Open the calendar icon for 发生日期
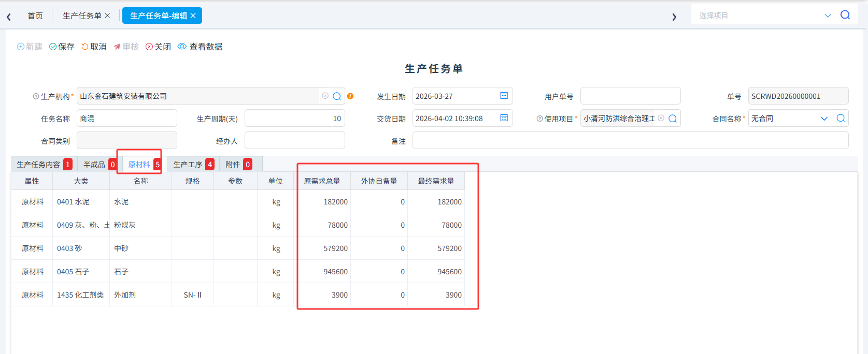This screenshot has height=354, width=868. 504,96
